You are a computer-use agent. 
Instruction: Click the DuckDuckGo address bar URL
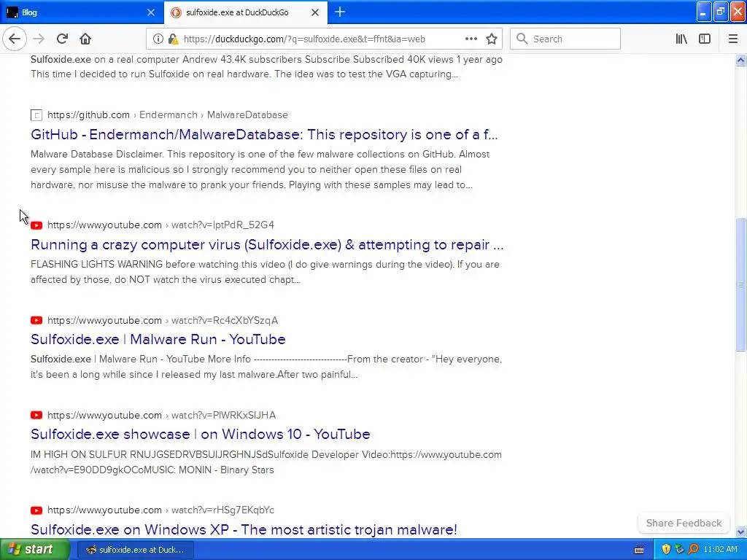[x=304, y=39]
